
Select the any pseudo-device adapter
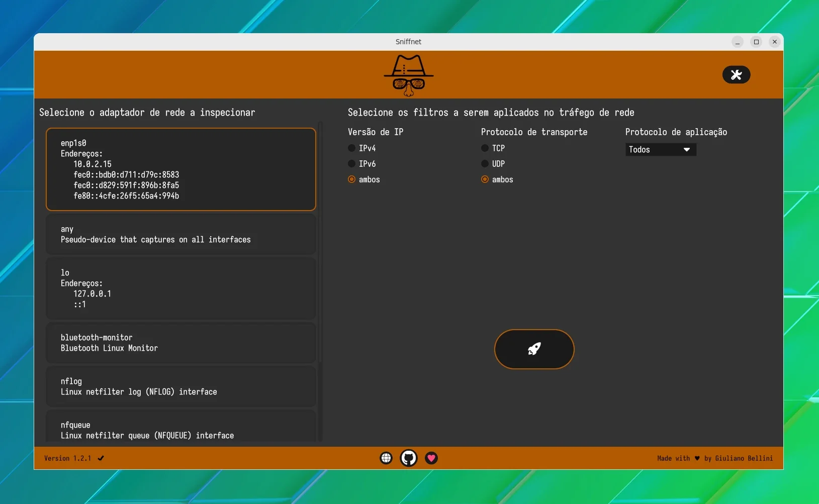pos(181,234)
